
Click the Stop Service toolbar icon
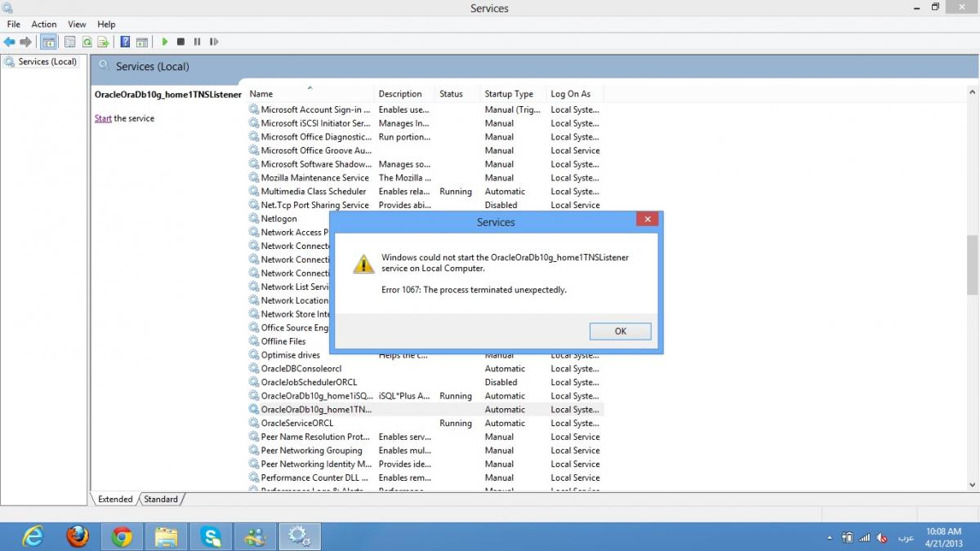180,42
